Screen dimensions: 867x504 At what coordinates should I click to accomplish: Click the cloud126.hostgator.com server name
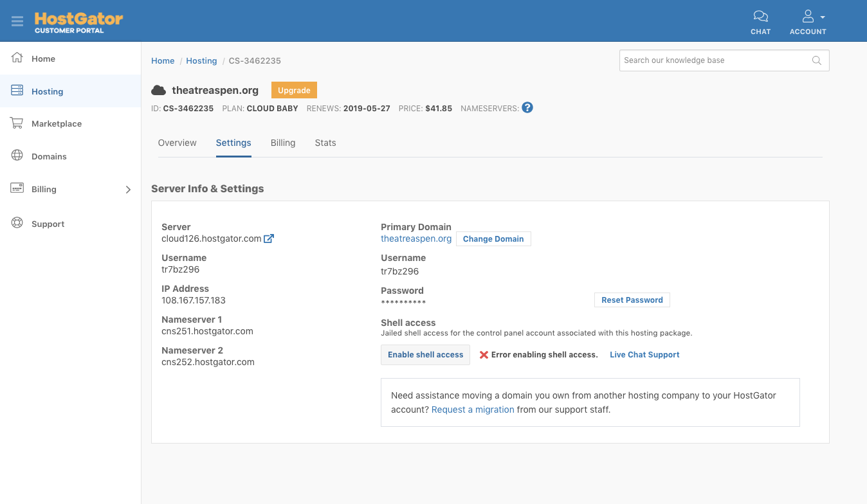212,239
